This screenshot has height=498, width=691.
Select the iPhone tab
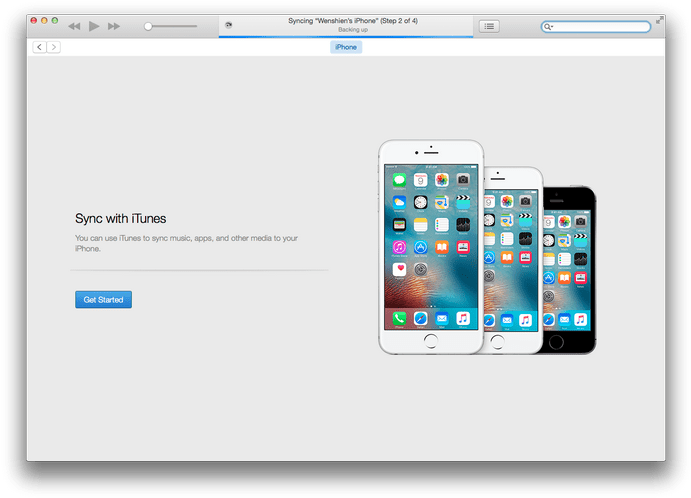coord(346,47)
